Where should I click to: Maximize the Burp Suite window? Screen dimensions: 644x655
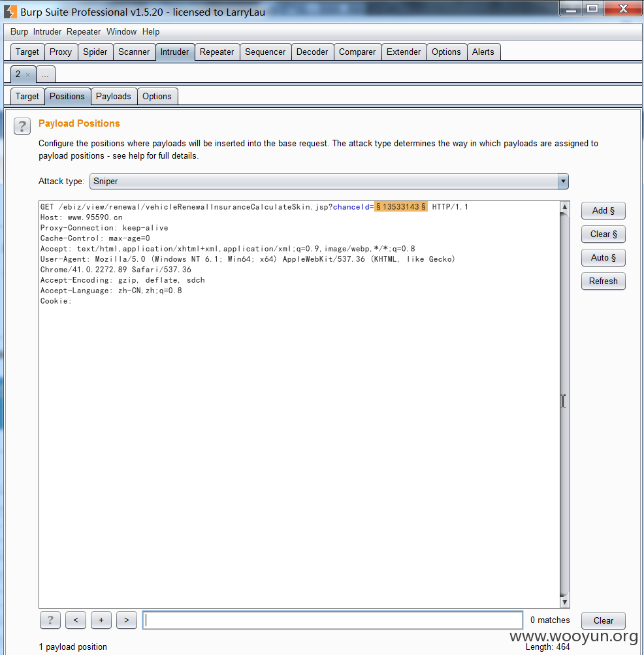click(592, 8)
